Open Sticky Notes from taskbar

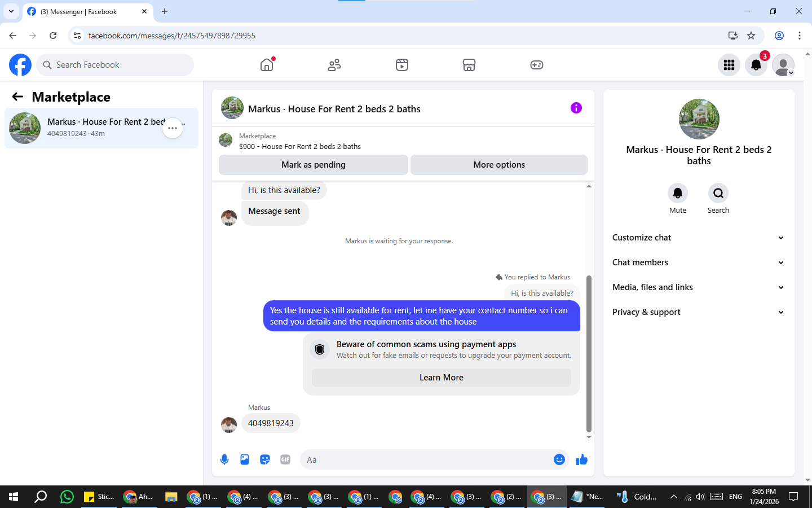[x=99, y=497]
